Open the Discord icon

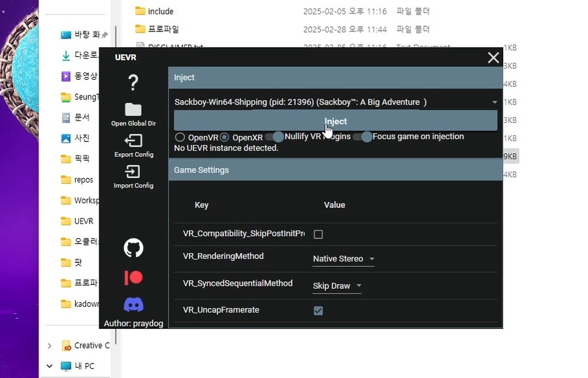[133, 304]
